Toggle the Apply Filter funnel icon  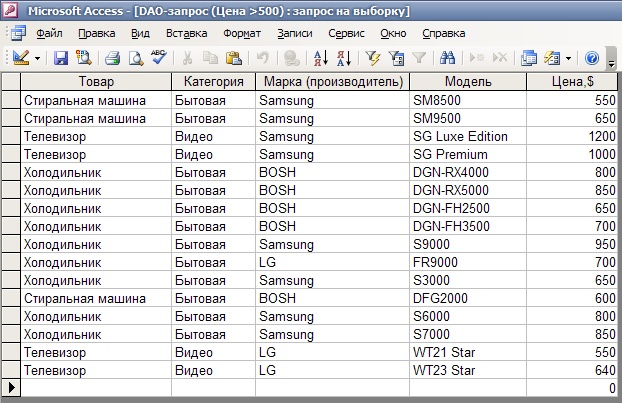tap(419, 58)
